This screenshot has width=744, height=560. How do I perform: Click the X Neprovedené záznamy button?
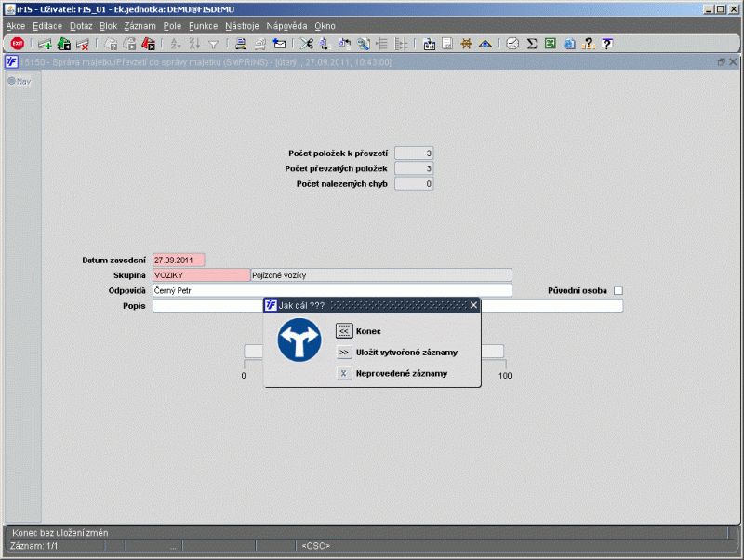(x=344, y=374)
